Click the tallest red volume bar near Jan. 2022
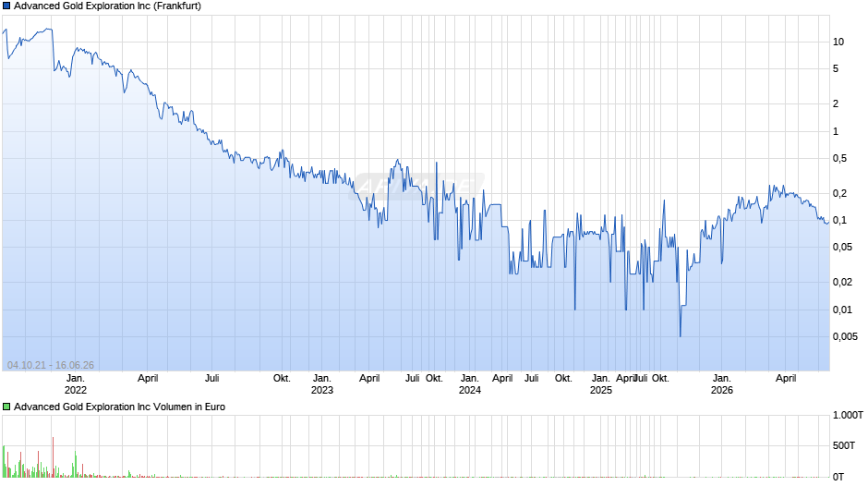The image size is (868, 486). click(54, 457)
